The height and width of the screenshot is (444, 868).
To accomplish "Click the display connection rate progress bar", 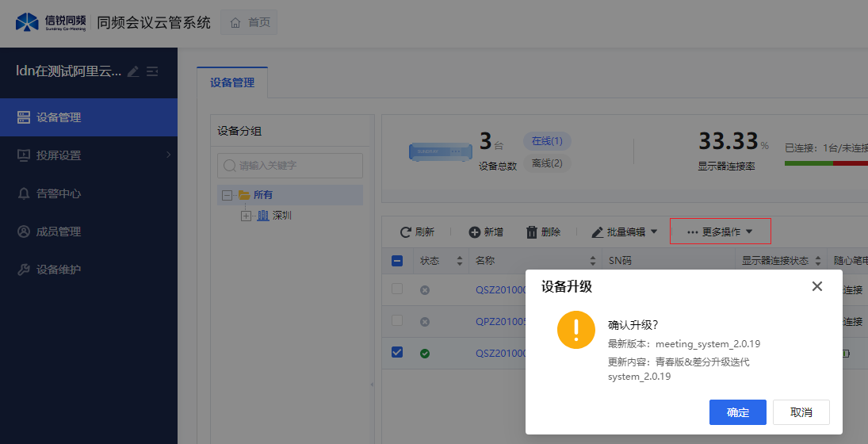I will 824,163.
